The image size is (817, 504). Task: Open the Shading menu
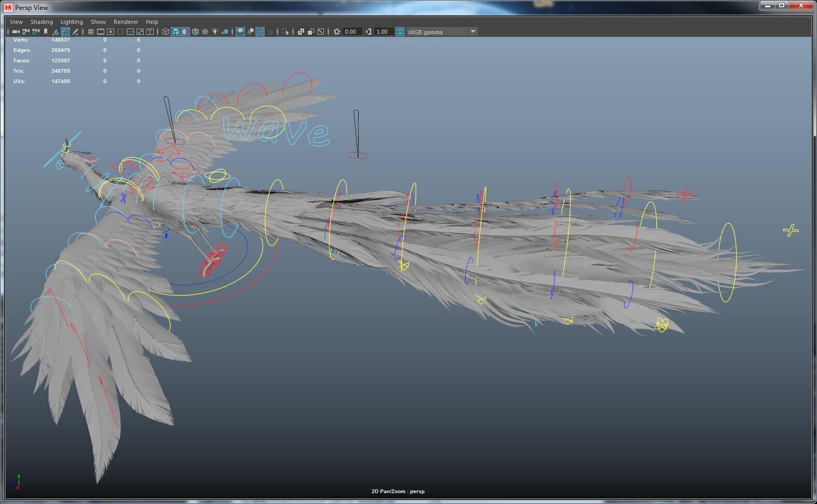(x=42, y=22)
